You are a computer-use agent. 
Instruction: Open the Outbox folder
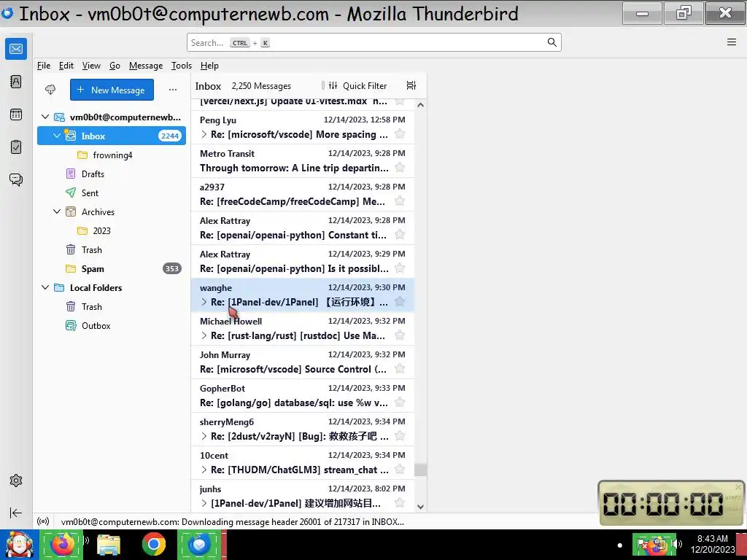click(x=112, y=326)
